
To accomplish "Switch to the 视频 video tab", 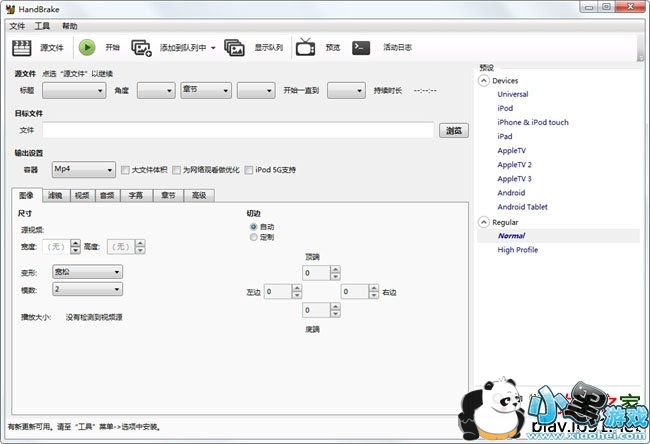I will pos(82,196).
